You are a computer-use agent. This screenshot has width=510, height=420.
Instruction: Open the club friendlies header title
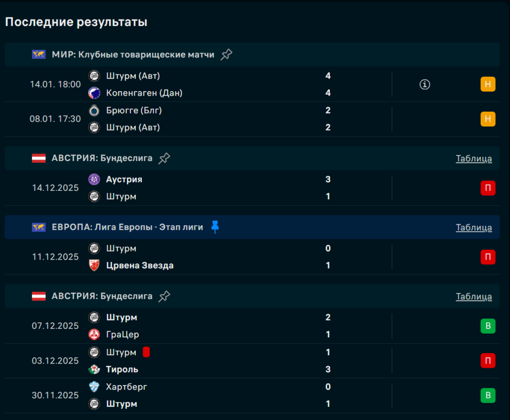click(133, 54)
